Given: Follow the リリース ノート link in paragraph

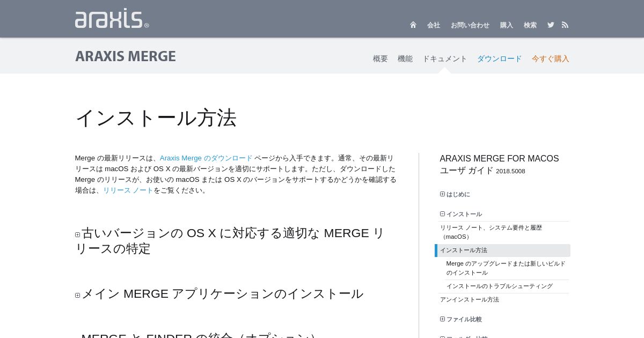Looking at the screenshot, I should (128, 190).
